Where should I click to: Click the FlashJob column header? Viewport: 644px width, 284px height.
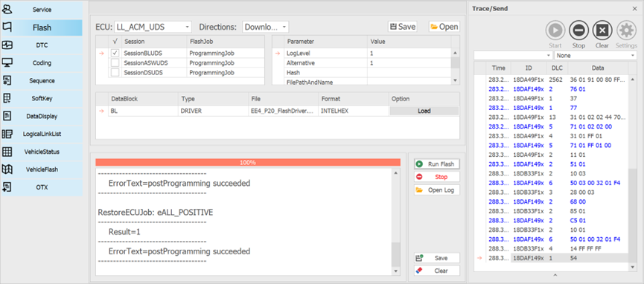226,42
